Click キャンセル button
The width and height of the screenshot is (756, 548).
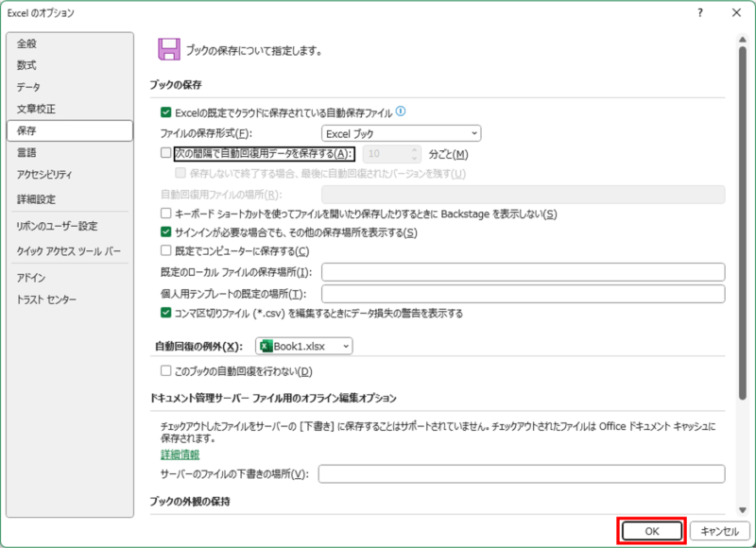719,531
